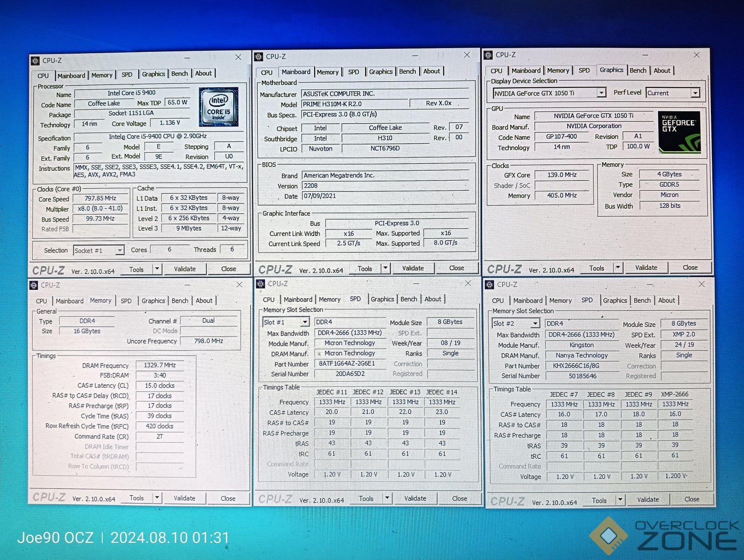This screenshot has height=560, width=744.
Task: Click the Intel Core i5 logo badge
Action: (218, 107)
